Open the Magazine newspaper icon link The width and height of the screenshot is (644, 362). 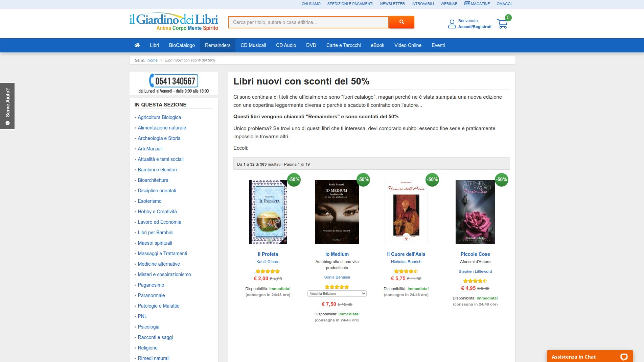click(x=467, y=3)
